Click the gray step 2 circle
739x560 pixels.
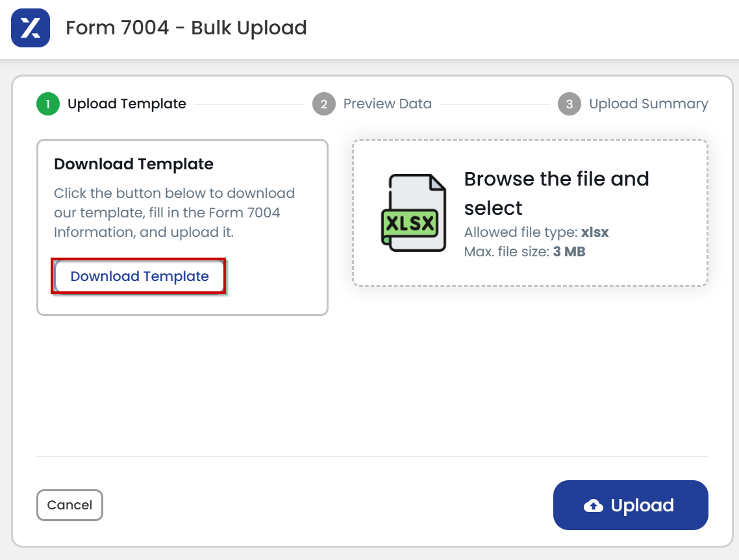[324, 104]
